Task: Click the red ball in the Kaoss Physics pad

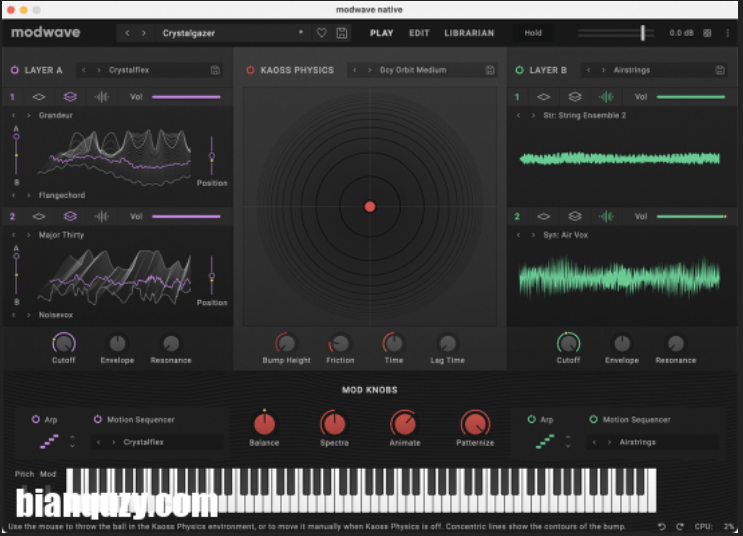Action: pyautogui.click(x=370, y=207)
